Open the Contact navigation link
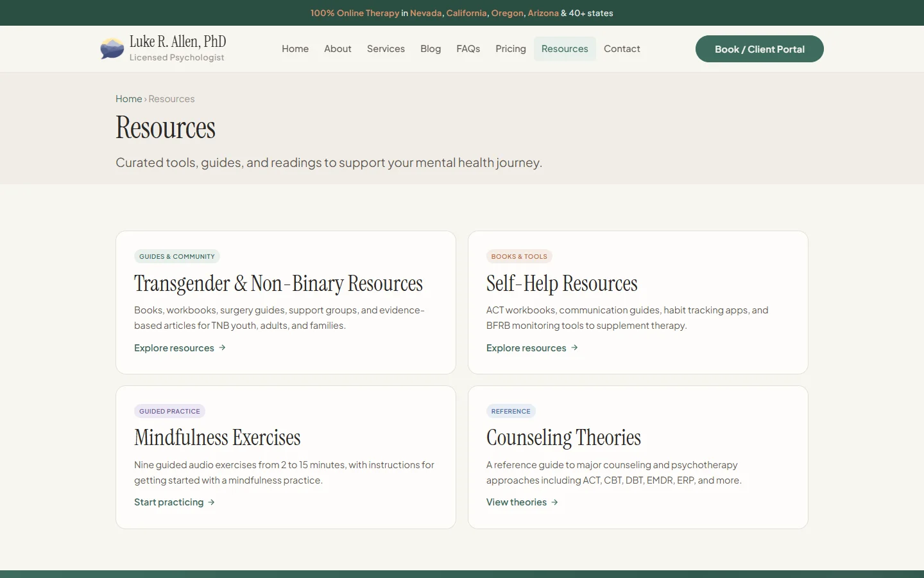 pyautogui.click(x=622, y=49)
